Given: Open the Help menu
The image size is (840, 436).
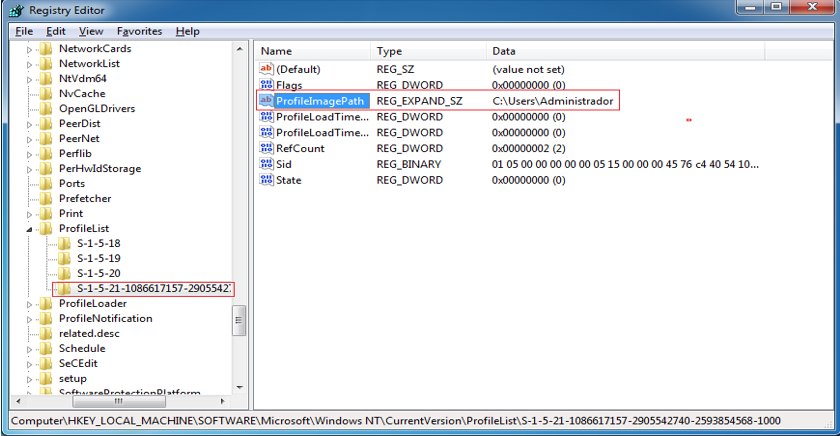Looking at the screenshot, I should click(x=187, y=31).
